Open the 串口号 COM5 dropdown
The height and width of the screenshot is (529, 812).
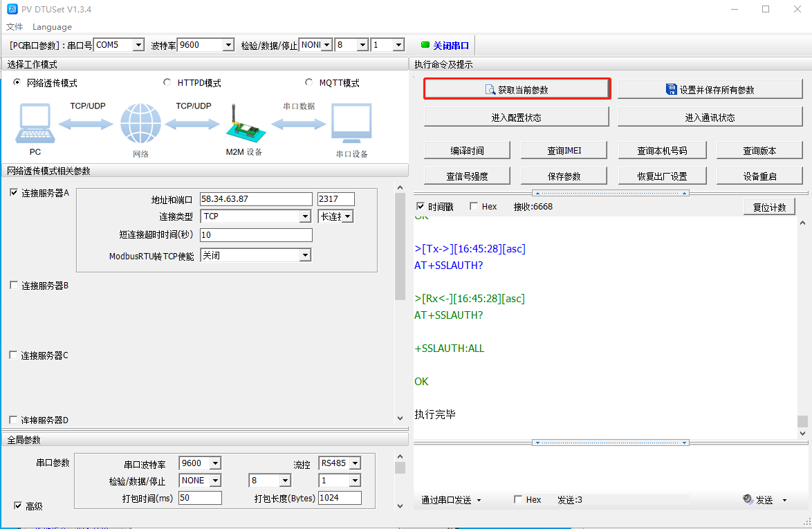coord(138,45)
